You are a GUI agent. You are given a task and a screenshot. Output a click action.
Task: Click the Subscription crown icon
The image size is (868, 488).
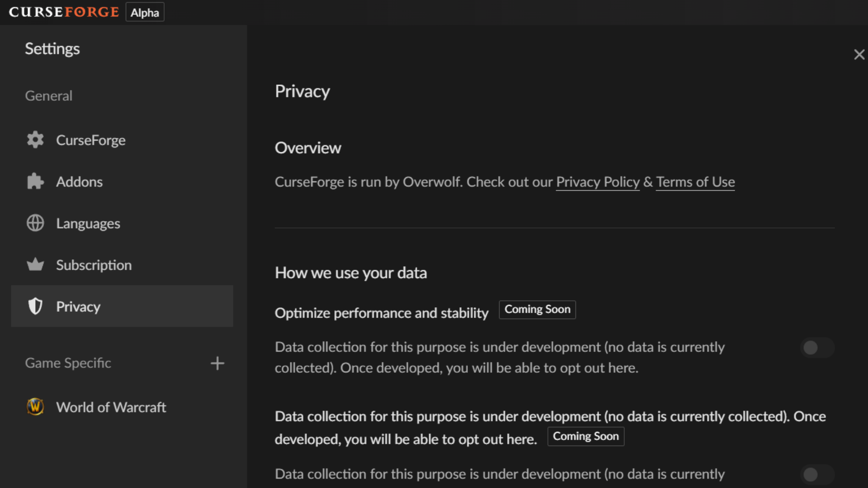[35, 265]
